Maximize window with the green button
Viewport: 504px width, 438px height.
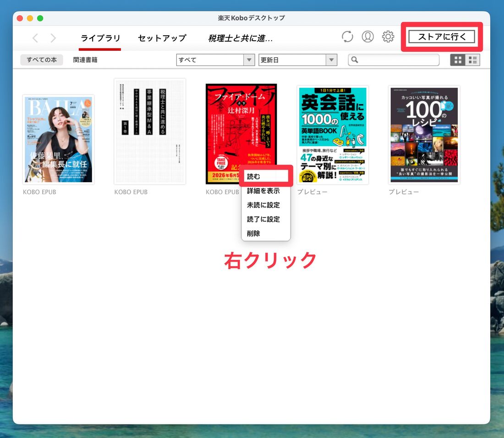[40, 18]
